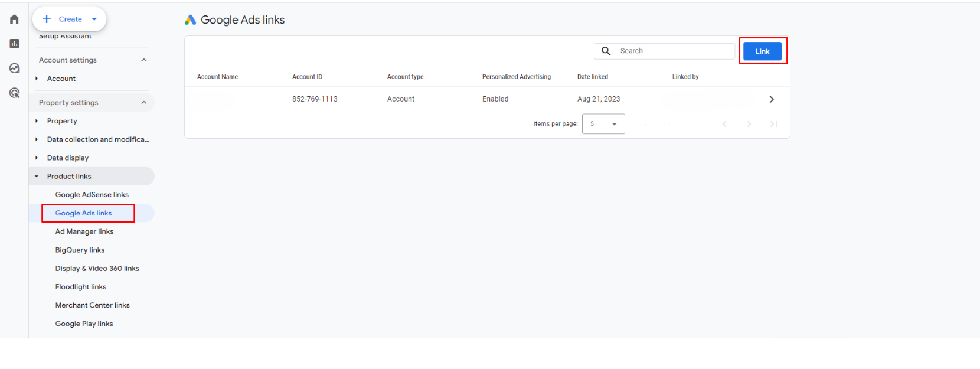Image resolution: width=980 pixels, height=369 pixels.
Task: Select BigQuery links in sidebar
Action: (x=80, y=250)
